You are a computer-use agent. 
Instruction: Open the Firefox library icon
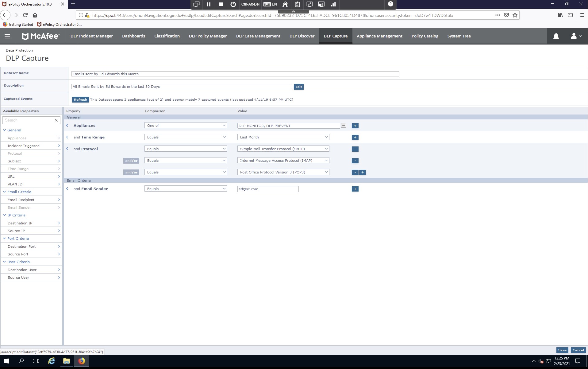coord(560,15)
